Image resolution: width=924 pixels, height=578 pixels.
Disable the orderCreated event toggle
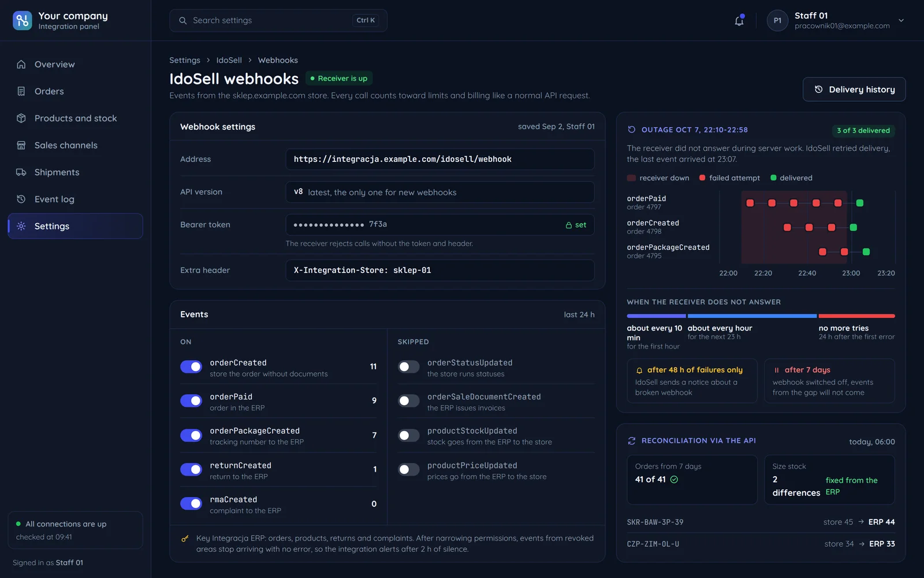(191, 366)
